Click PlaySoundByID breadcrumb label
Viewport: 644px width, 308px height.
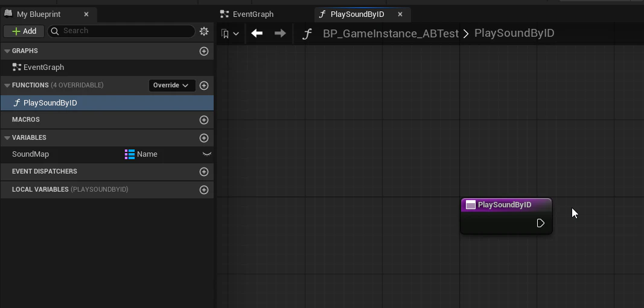[x=514, y=33]
